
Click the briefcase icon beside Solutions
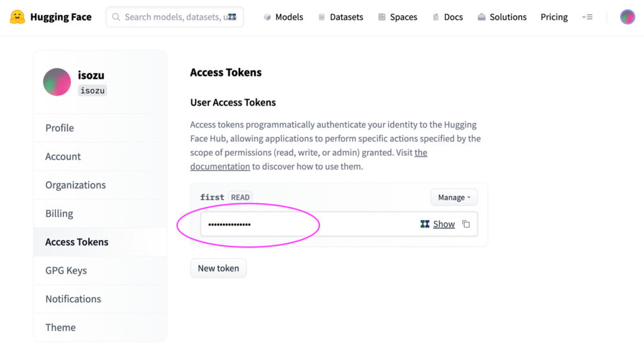point(481,17)
